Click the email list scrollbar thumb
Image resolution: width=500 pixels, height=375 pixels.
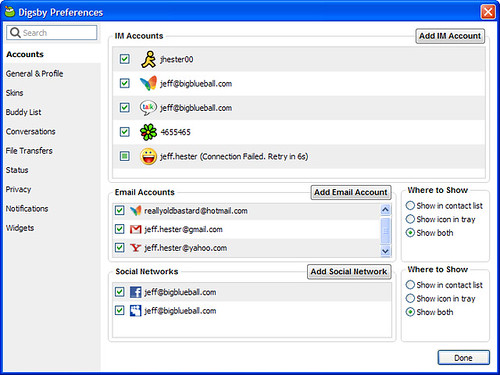pyautogui.click(x=385, y=230)
